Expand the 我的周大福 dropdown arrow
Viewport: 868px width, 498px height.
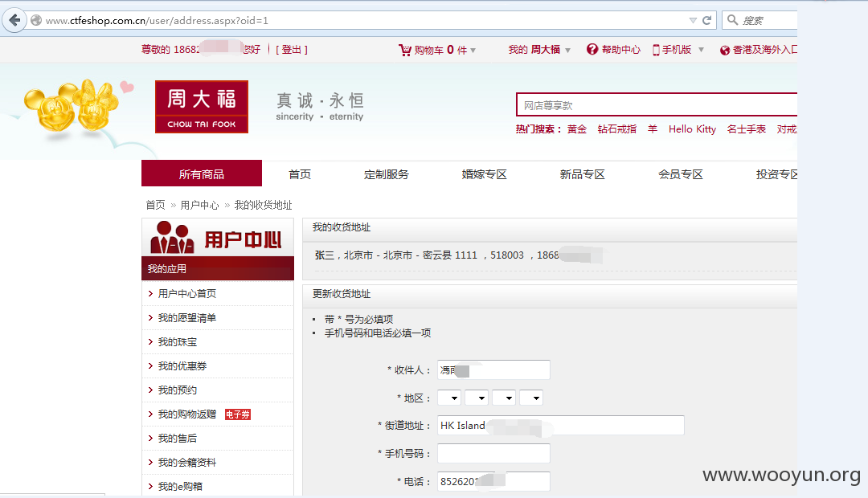pos(567,51)
